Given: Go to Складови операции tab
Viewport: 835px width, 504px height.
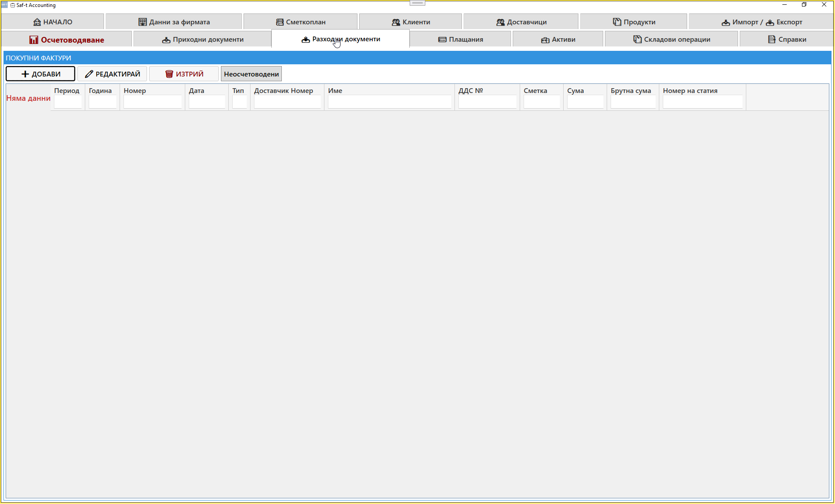Looking at the screenshot, I should pyautogui.click(x=671, y=40).
